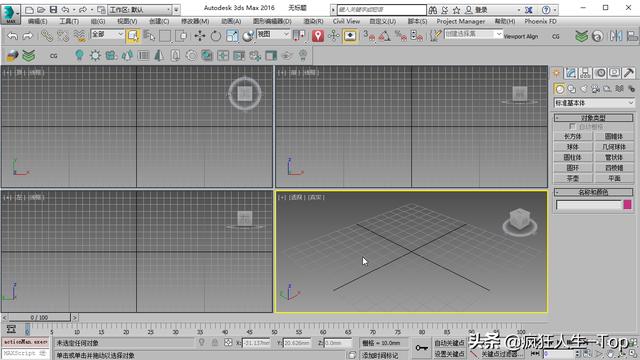Open the reference coordinate system dropdown
This screenshot has height=360, width=640.
click(273, 34)
